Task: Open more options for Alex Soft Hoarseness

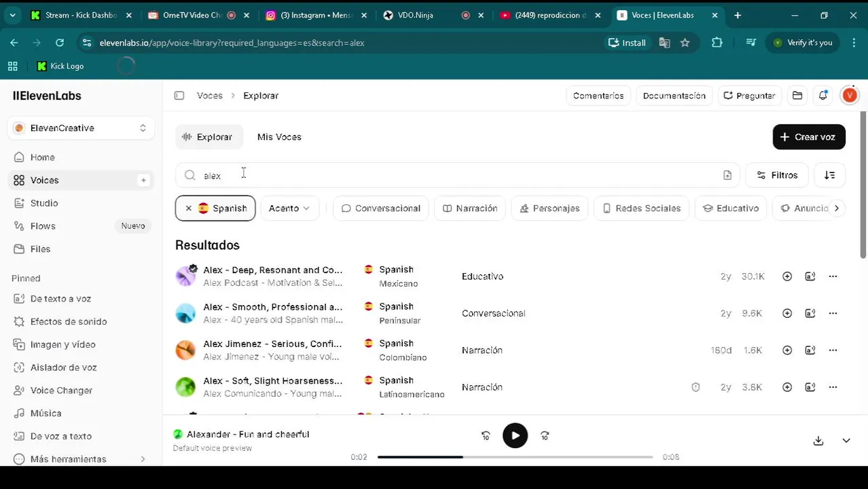Action: 833,387
